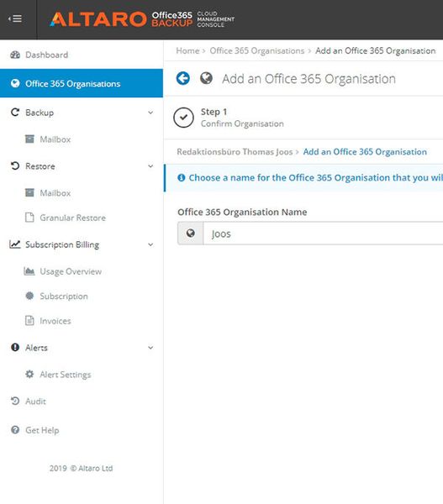
Task: Click Add an Office 365 Organisation breadcrumb
Action: coord(376,50)
